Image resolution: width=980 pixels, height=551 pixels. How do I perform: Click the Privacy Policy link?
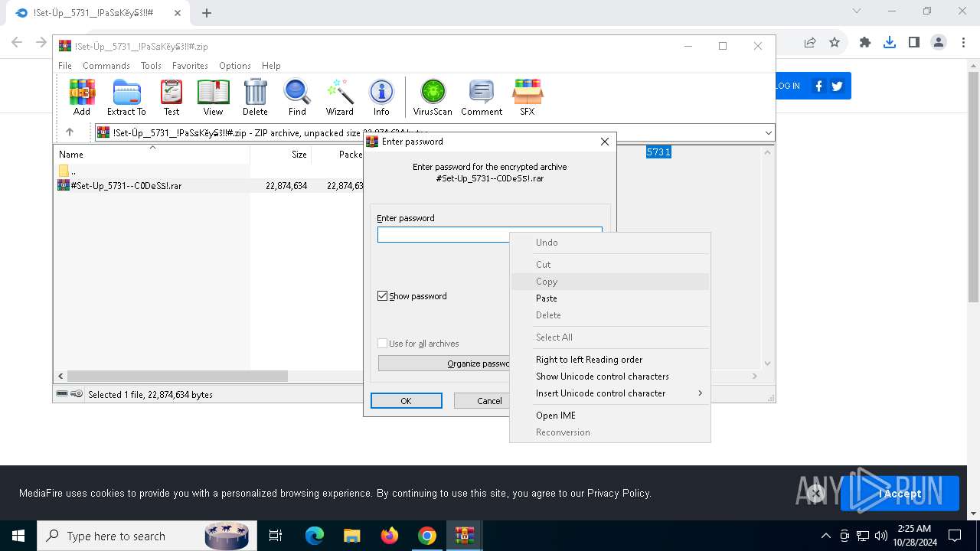coord(619,494)
